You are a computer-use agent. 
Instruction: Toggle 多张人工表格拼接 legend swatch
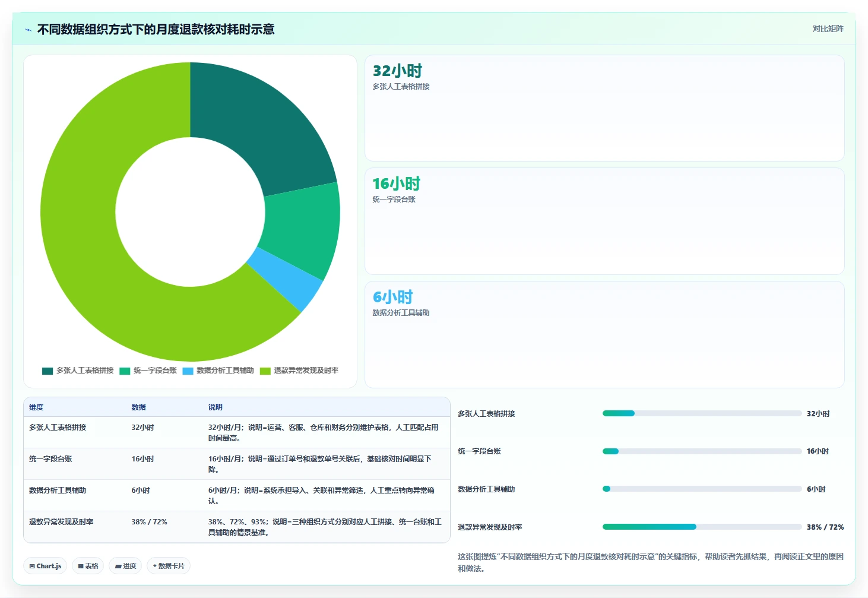tap(47, 371)
